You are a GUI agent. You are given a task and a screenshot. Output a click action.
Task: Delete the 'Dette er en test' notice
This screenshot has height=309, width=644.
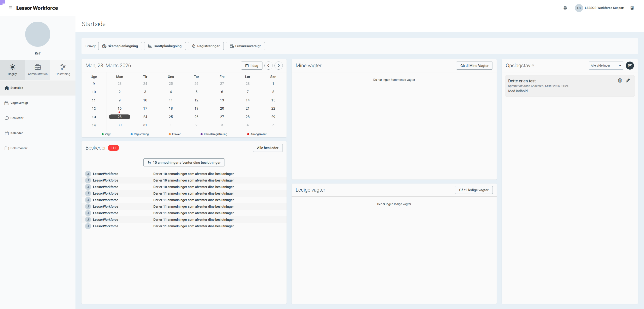620,80
